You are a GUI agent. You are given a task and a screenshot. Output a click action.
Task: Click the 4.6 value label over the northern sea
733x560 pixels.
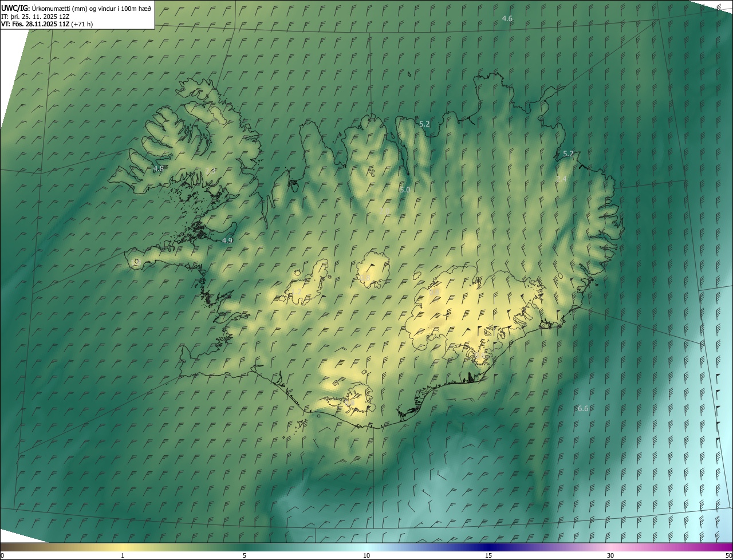pyautogui.click(x=507, y=19)
